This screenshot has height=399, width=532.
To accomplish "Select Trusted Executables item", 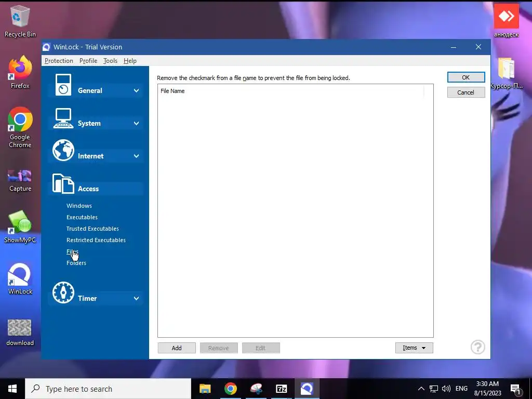I will pyautogui.click(x=92, y=229).
